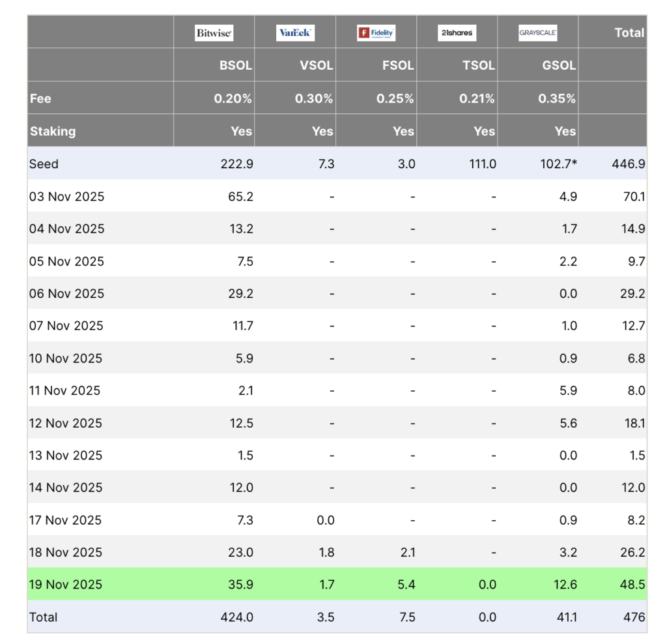Click the VanEck logo icon

295,33
